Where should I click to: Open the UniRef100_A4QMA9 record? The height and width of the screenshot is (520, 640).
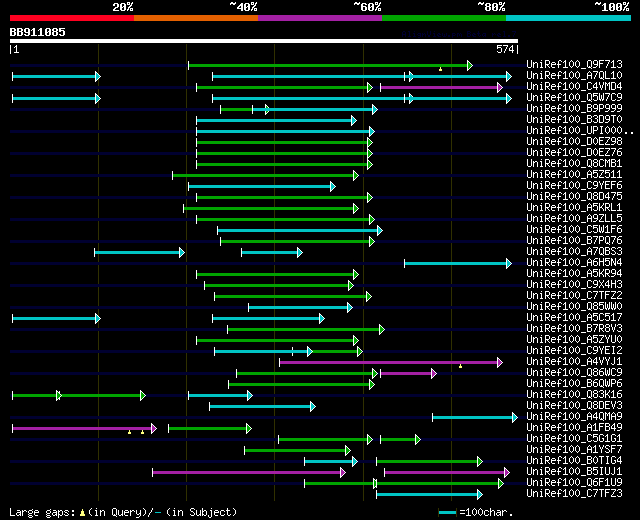(x=574, y=417)
